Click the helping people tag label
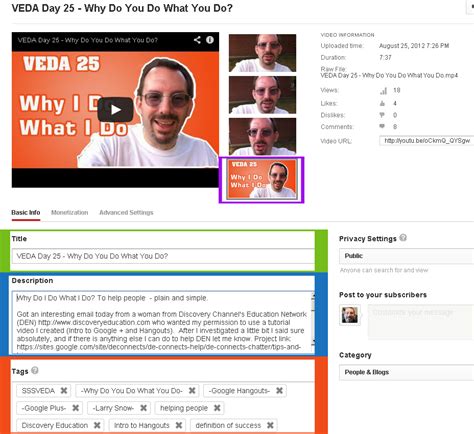Viewport: 474px width, 434px height. click(184, 408)
